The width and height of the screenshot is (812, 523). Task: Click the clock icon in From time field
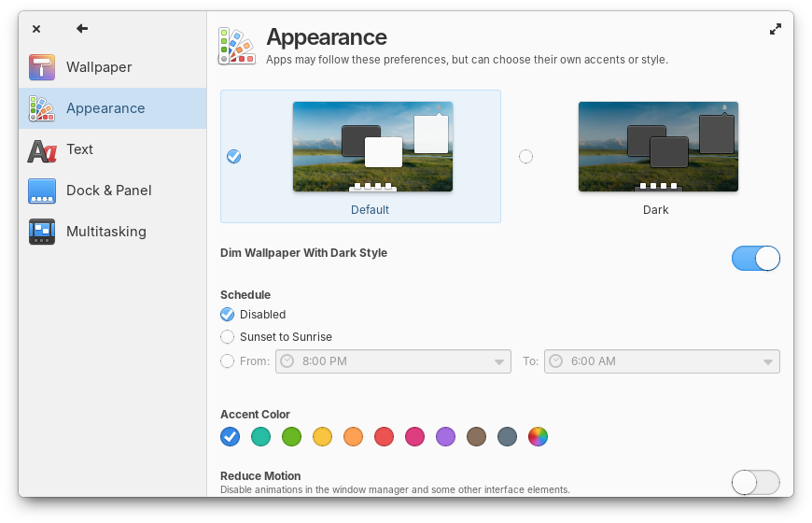click(x=287, y=361)
